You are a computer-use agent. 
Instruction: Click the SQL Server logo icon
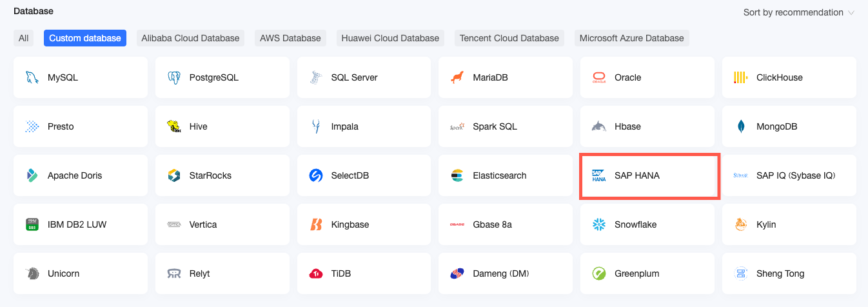315,77
